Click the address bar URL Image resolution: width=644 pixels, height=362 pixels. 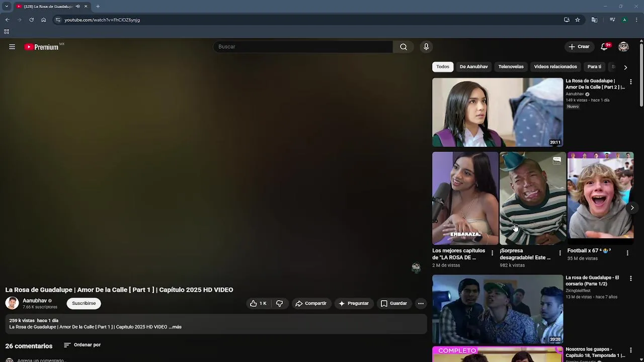102,20
